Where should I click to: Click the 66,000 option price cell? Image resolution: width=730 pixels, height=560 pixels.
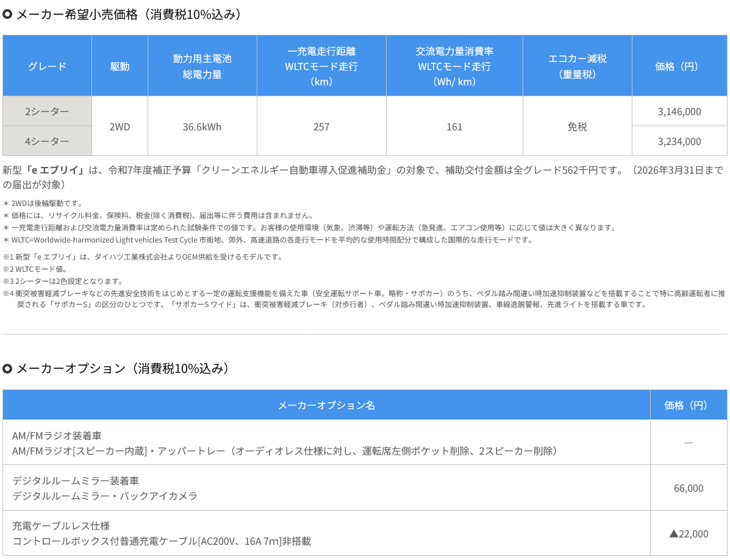tap(689, 488)
